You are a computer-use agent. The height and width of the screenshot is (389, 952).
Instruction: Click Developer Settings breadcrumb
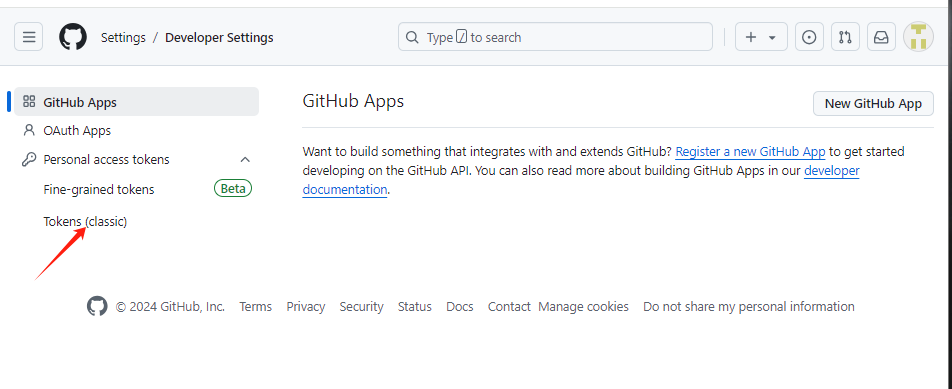pyautogui.click(x=219, y=38)
